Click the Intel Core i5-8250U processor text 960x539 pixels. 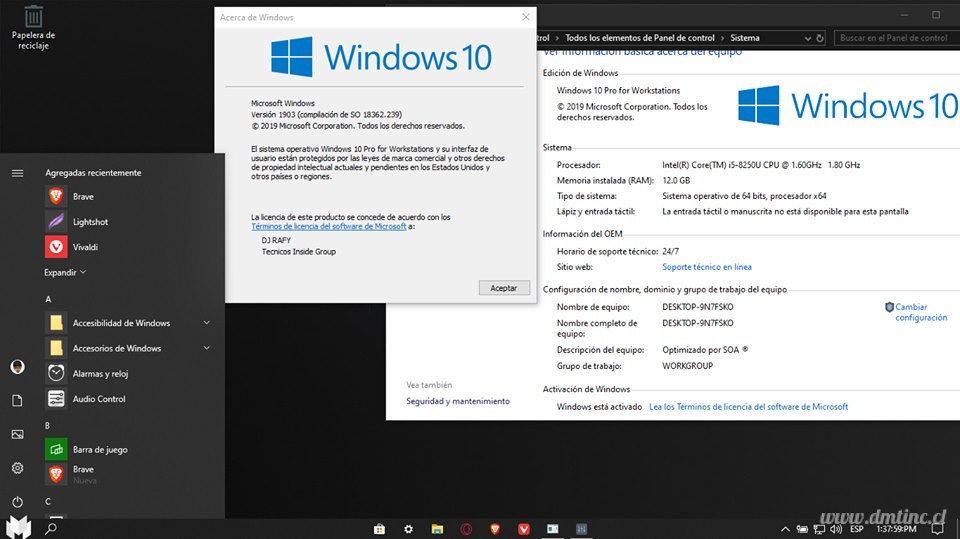coord(761,165)
